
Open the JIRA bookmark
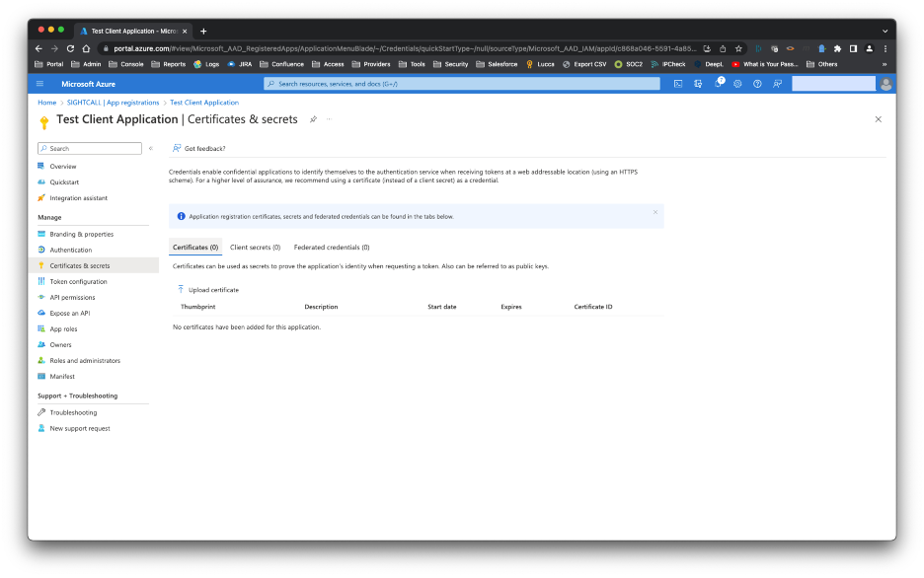click(x=240, y=64)
